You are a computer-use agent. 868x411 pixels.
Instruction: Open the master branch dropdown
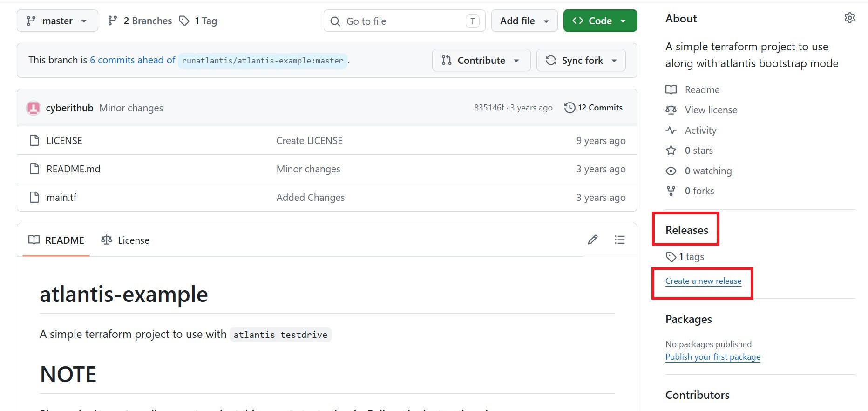click(x=57, y=21)
